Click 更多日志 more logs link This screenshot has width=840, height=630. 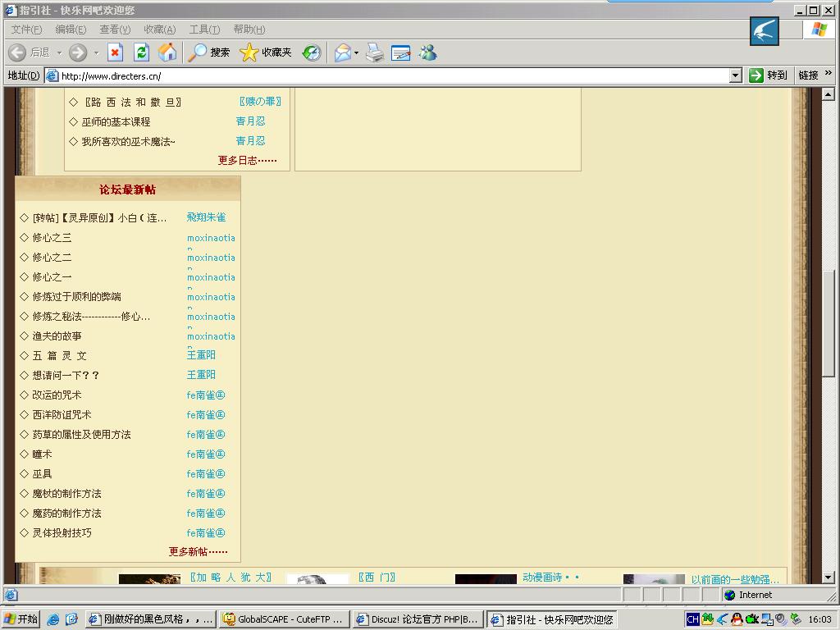pyautogui.click(x=247, y=160)
